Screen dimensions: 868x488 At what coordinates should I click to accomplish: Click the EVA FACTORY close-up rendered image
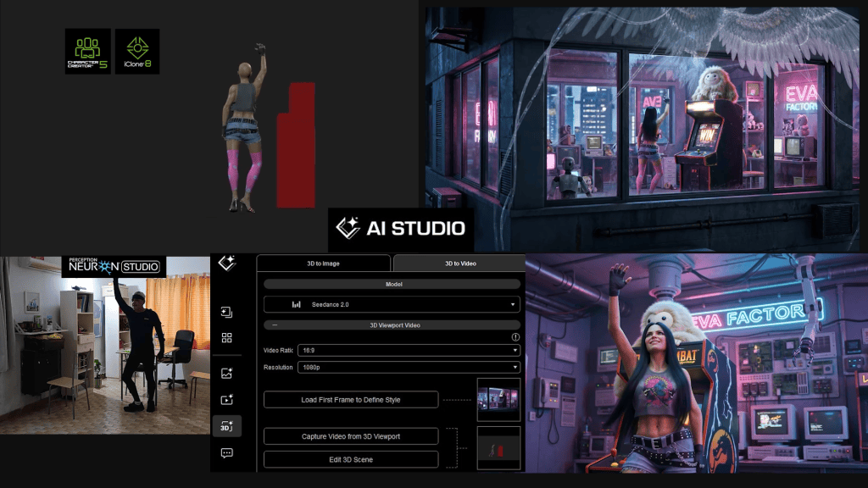coord(697,363)
